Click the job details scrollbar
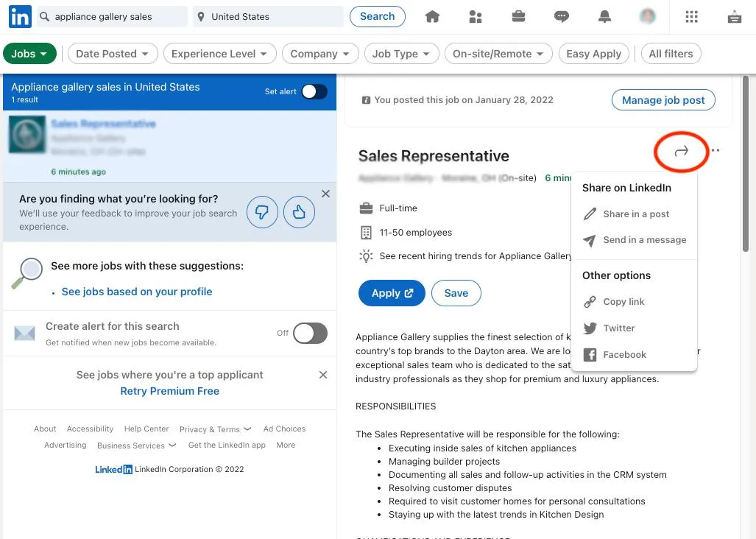The image size is (756, 539). coord(746,163)
